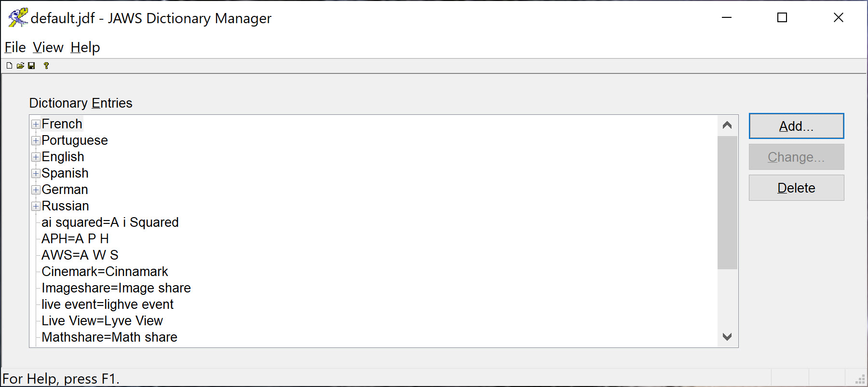This screenshot has height=387, width=868.
Task: Expand the English entries group
Action: click(x=35, y=157)
